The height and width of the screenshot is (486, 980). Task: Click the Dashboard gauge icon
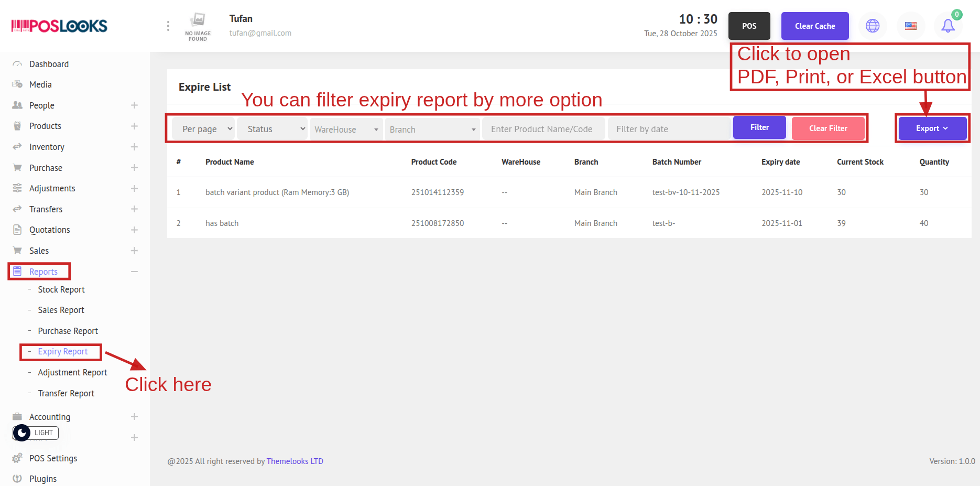click(17, 64)
